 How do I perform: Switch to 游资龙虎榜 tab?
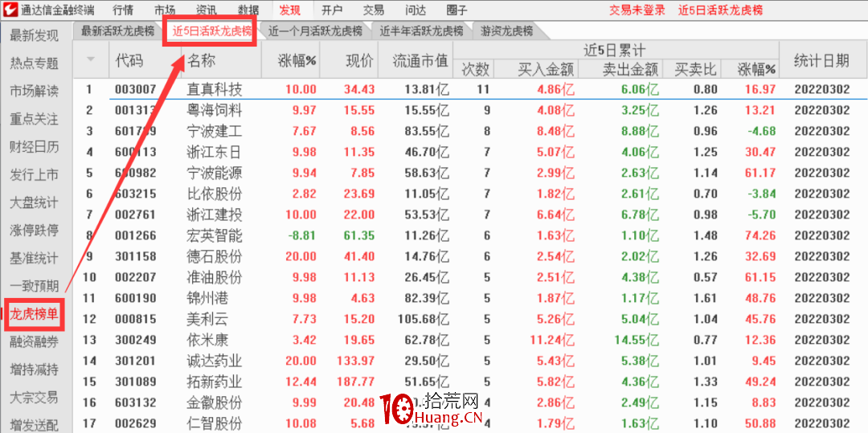[507, 31]
